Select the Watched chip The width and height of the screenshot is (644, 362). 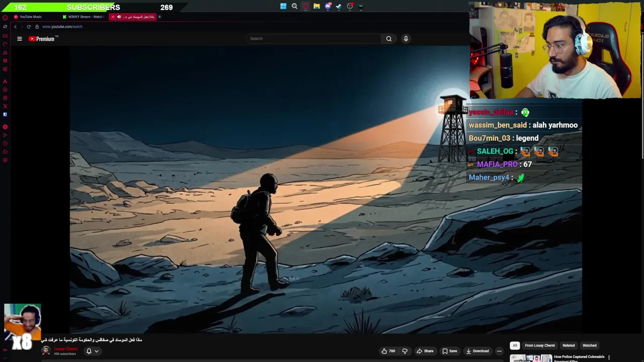click(590, 345)
